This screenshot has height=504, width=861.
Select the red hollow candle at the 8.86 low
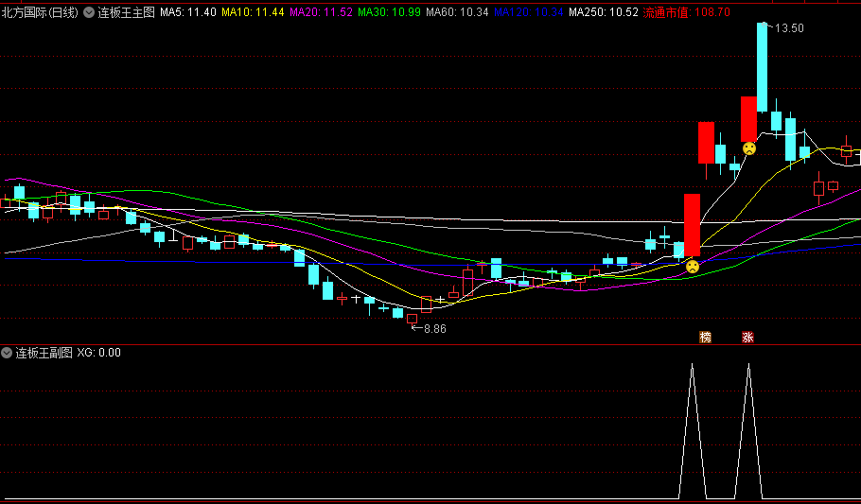412,319
